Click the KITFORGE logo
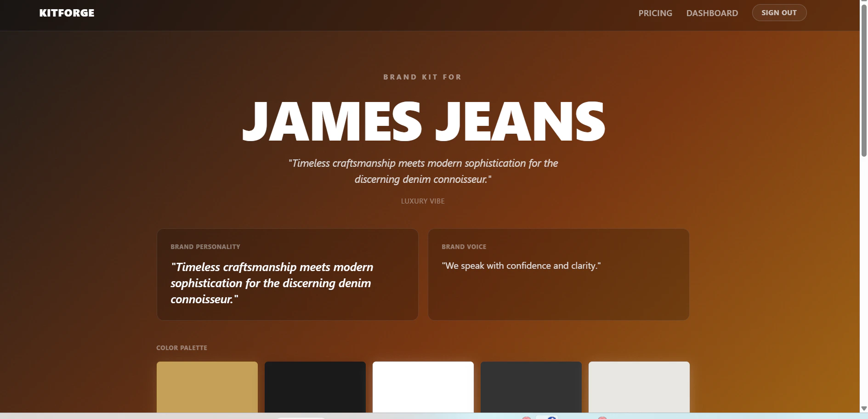The width and height of the screenshot is (868, 419). 67,13
